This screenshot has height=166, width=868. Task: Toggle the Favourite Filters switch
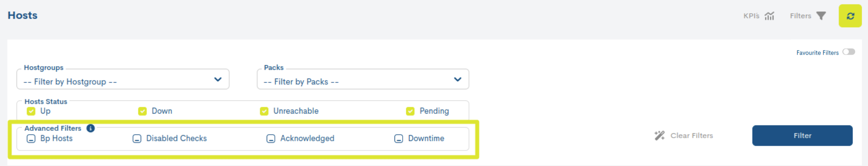[849, 52]
